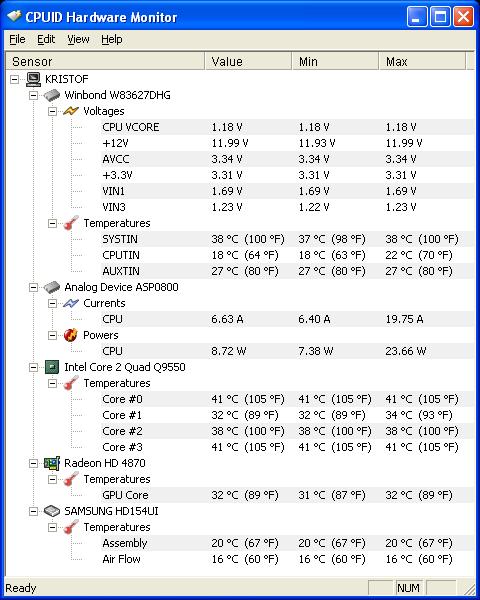Open the View menu

point(78,39)
